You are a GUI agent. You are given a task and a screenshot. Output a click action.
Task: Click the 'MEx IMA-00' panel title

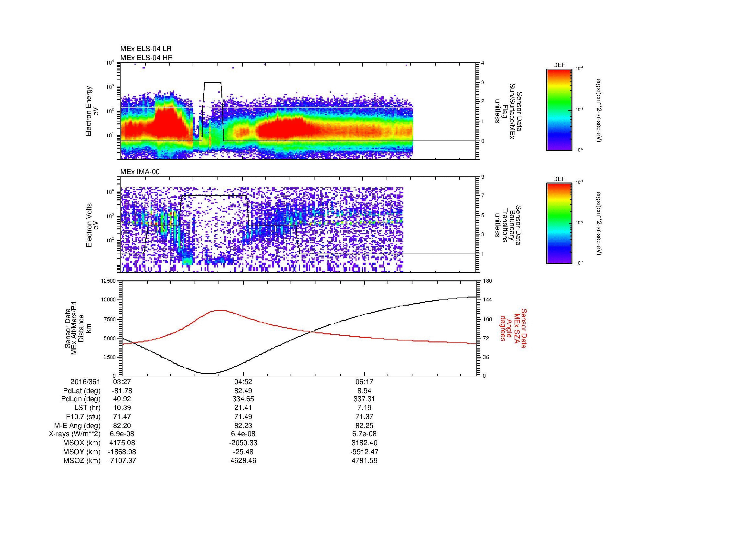[140, 172]
